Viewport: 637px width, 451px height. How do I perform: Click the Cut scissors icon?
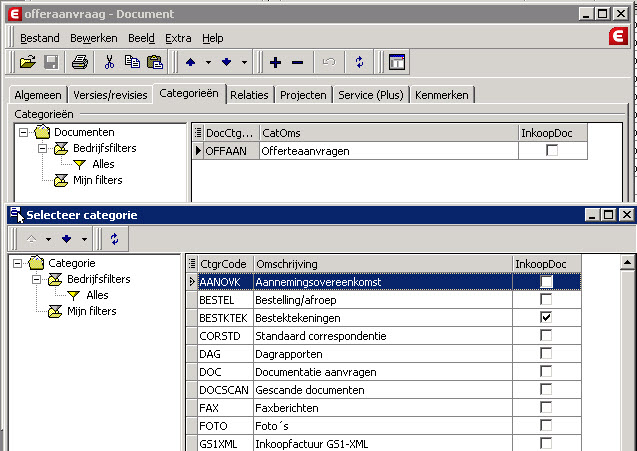(x=109, y=62)
